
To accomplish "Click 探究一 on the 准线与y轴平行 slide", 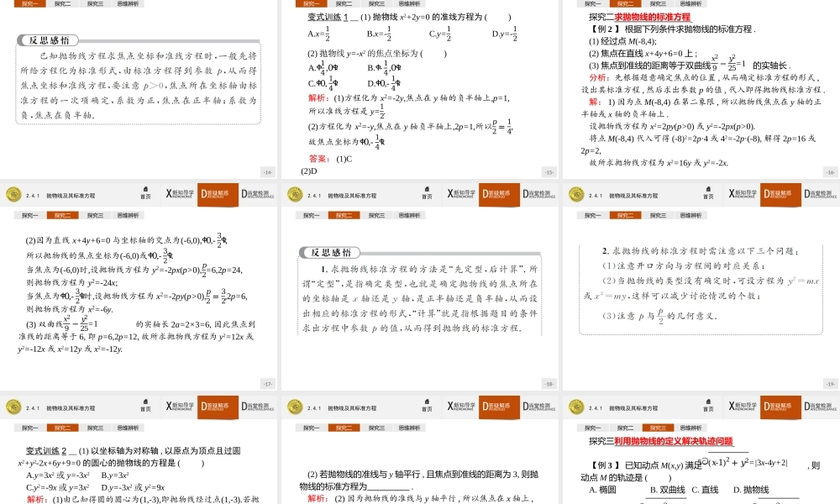I will pyautogui.click(x=312, y=428).
